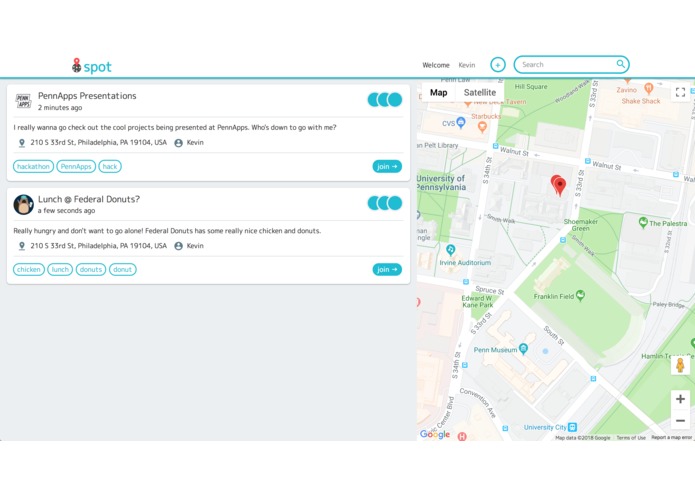Click Penn Museum marker on map
695x494 pixels.
523,349
